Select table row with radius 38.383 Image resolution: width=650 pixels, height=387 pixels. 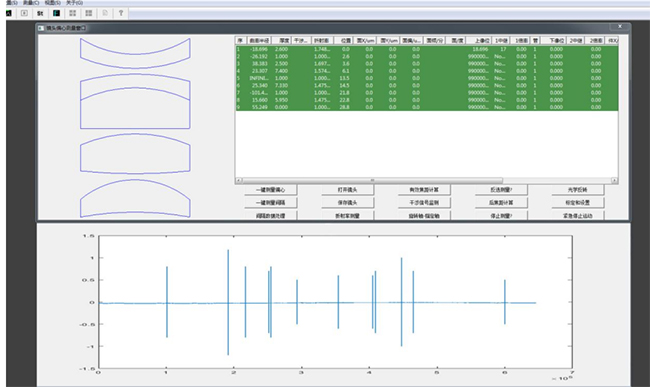427,63
